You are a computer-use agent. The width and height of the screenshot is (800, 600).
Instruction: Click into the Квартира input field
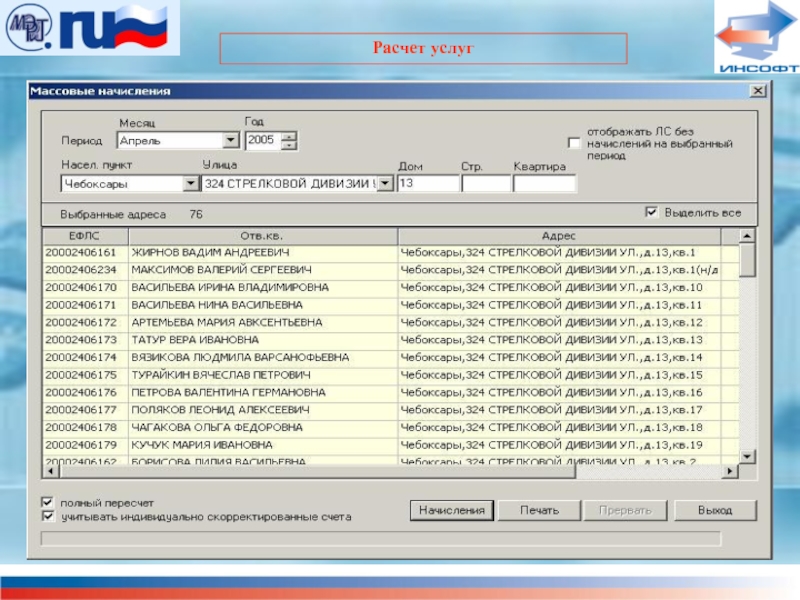(x=544, y=184)
